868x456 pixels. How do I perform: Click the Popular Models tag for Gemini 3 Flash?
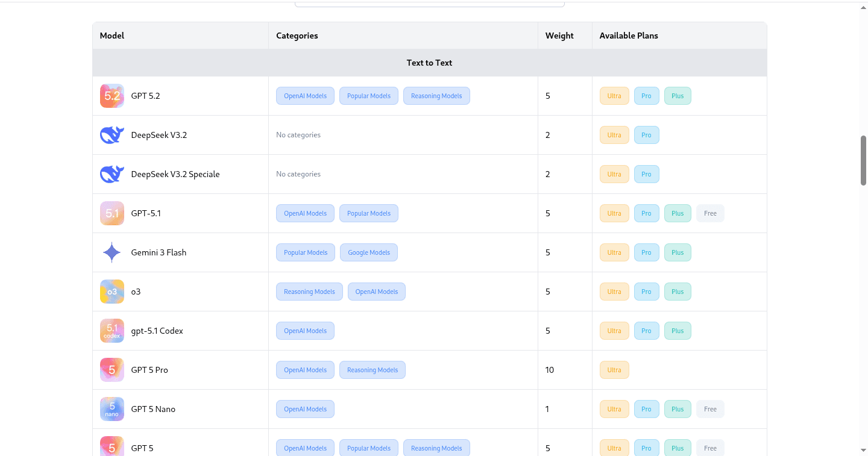click(x=306, y=252)
